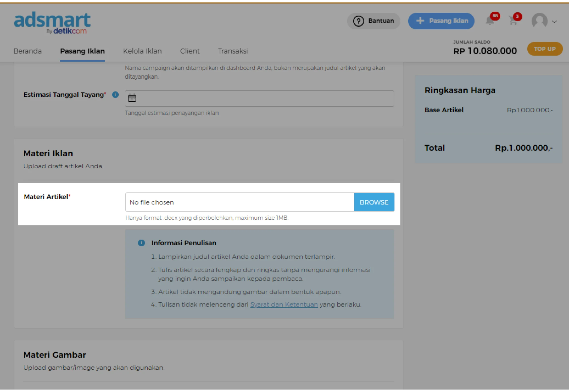Viewport: 569px width, 392px height.
Task: Open the Kelola Iklan tab
Action: click(x=142, y=51)
